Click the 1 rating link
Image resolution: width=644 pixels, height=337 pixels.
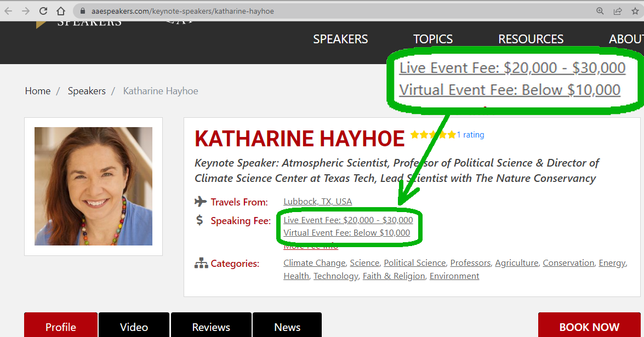click(x=470, y=135)
